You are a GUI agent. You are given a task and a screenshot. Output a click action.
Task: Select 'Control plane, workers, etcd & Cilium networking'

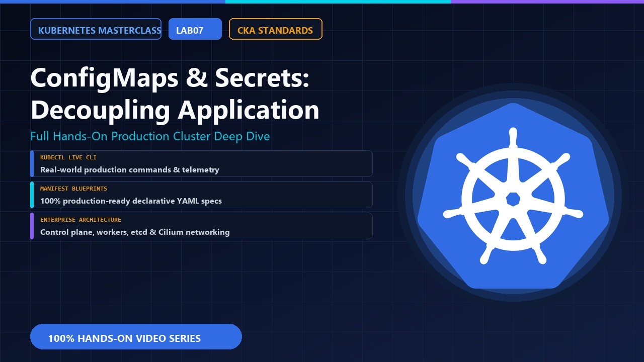pyautogui.click(x=135, y=232)
